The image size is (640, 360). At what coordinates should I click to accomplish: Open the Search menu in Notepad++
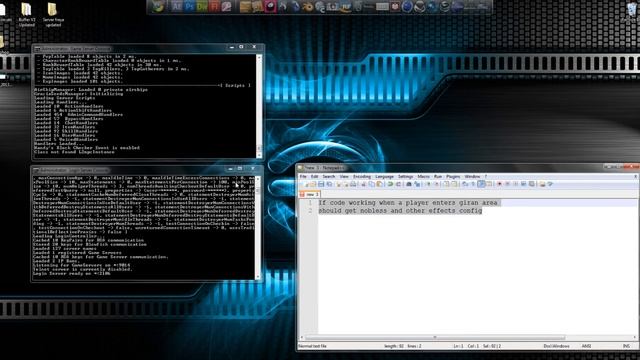coord(329,177)
